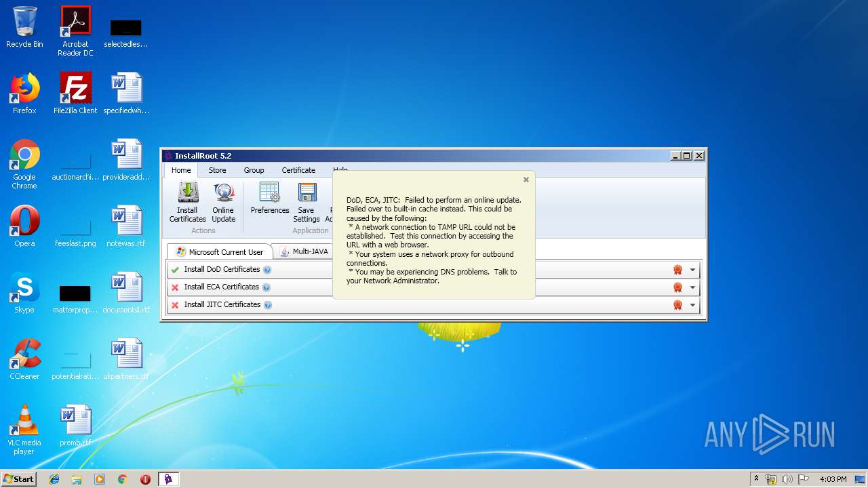Click the InstallRoot taskbar button
868x488 pixels.
pyautogui.click(x=168, y=479)
